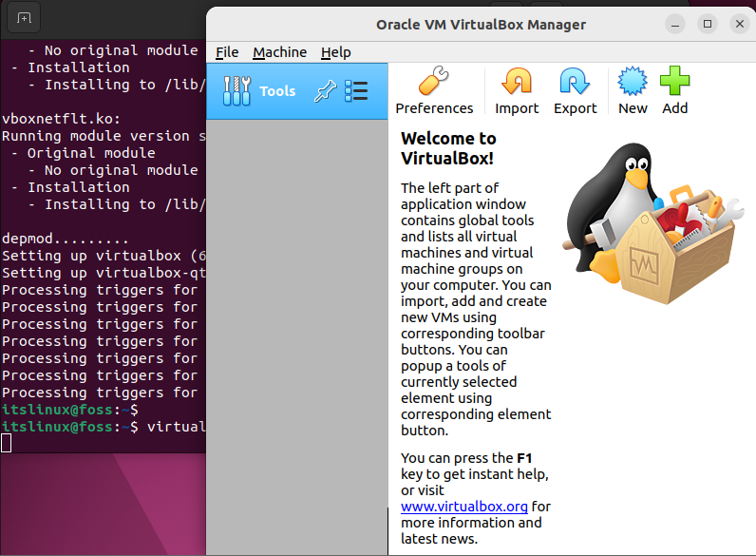Screen dimensions: 756x556
Task: Click the terminal line 'vboxnetflt.ko:'
Action: click(61, 119)
